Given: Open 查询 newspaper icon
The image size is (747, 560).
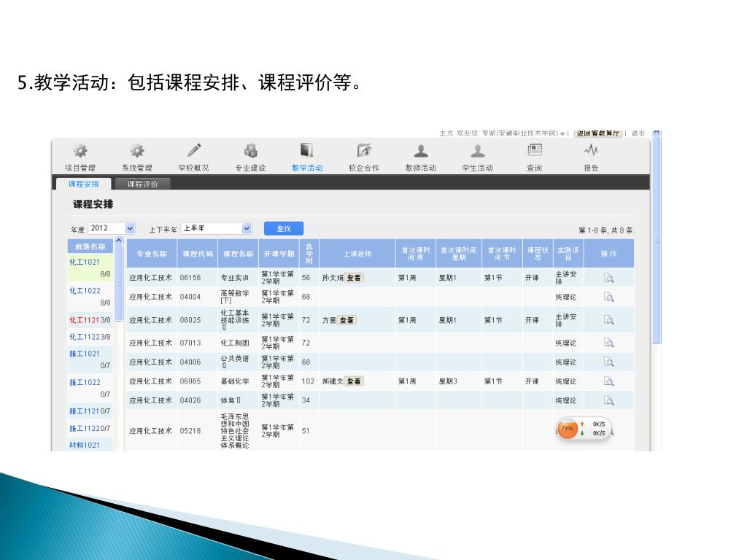Looking at the screenshot, I should click(535, 150).
